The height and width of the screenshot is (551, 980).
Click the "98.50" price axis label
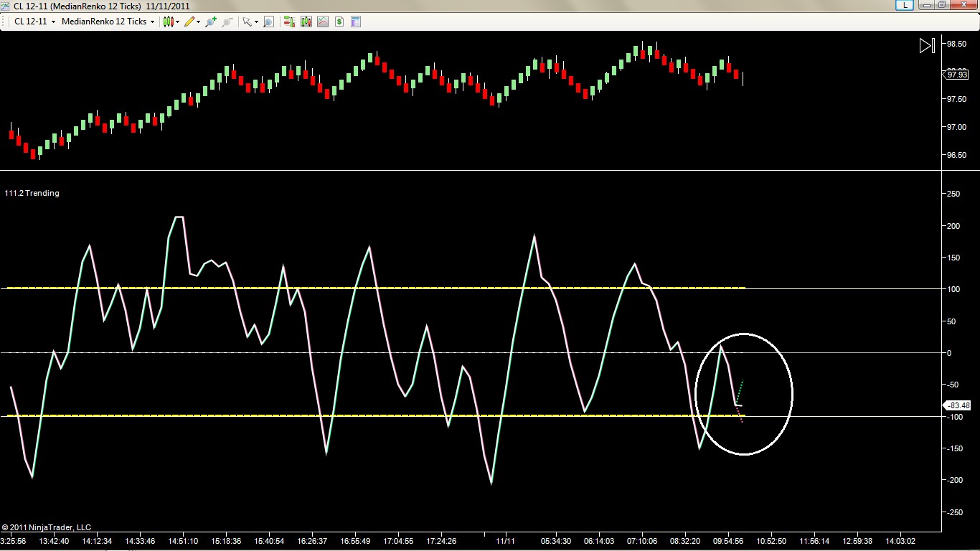956,44
